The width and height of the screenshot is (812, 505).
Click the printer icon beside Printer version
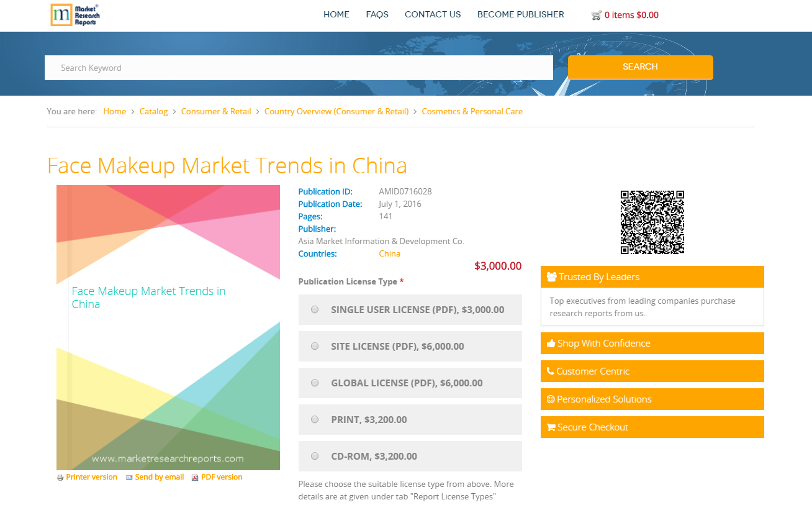click(60, 478)
